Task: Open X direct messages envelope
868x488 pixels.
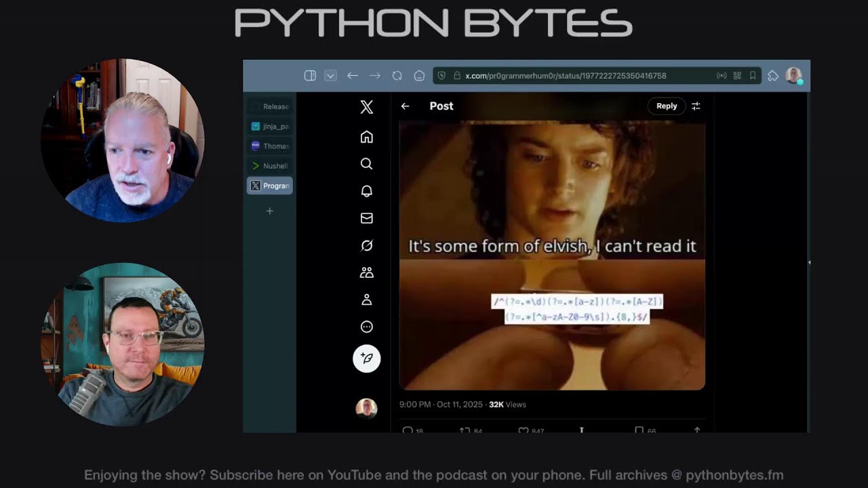Action: pos(366,218)
